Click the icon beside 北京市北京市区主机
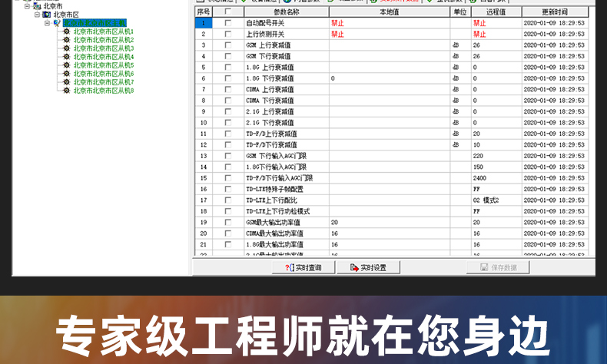607x364 pixels. tap(57, 23)
